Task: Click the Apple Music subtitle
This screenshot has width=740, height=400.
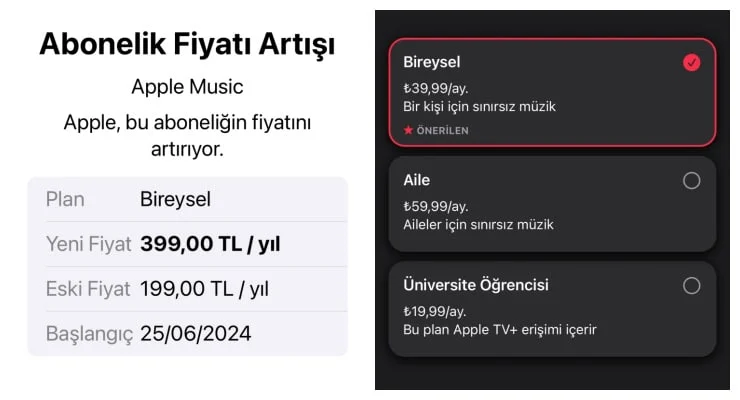Action: tap(187, 87)
